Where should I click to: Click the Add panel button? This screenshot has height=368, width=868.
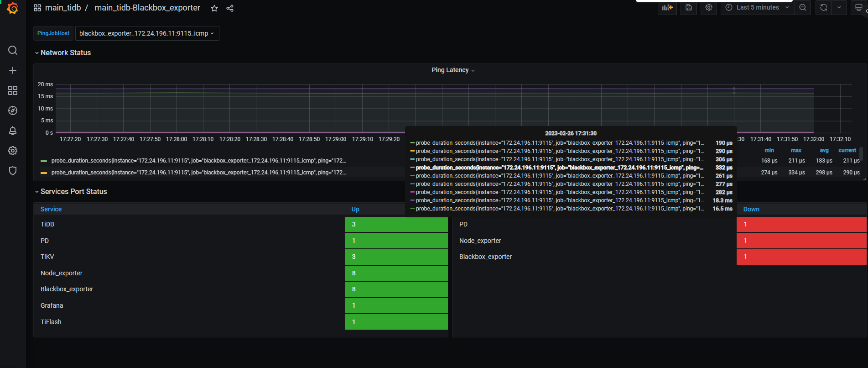pos(667,8)
